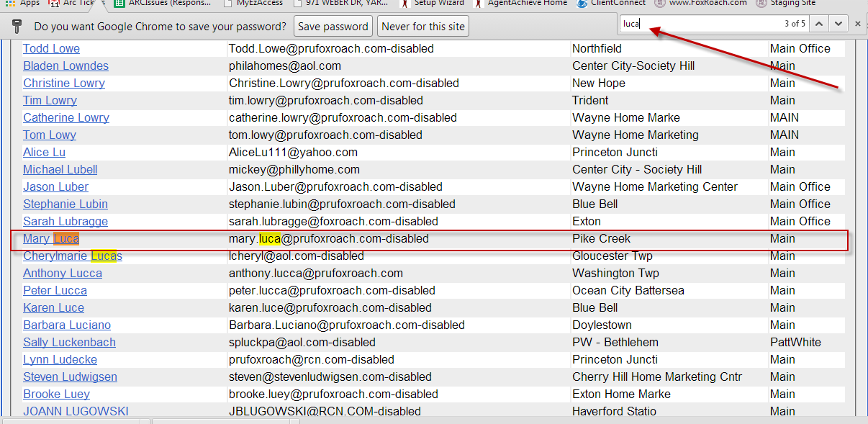Open the Apps bookmark shortcut
Viewport: 868px width, 424px height.
[x=22, y=3]
